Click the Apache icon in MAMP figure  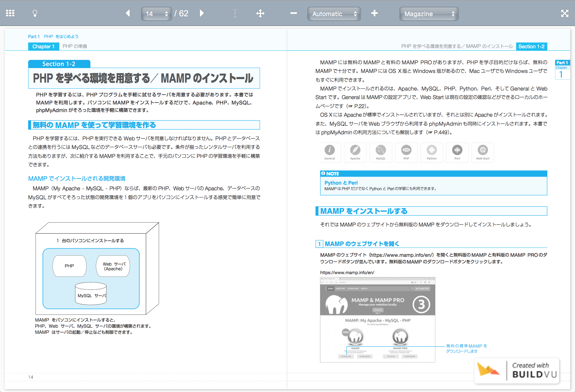coord(355,153)
